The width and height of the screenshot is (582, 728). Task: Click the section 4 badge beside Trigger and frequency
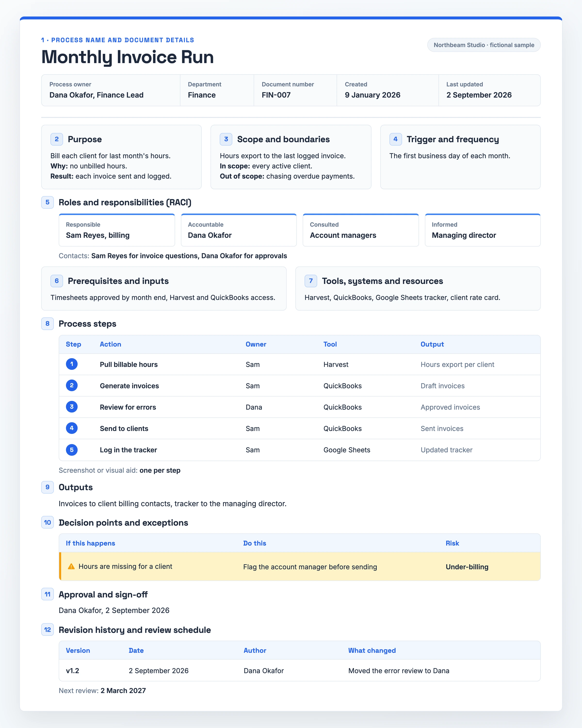click(396, 139)
